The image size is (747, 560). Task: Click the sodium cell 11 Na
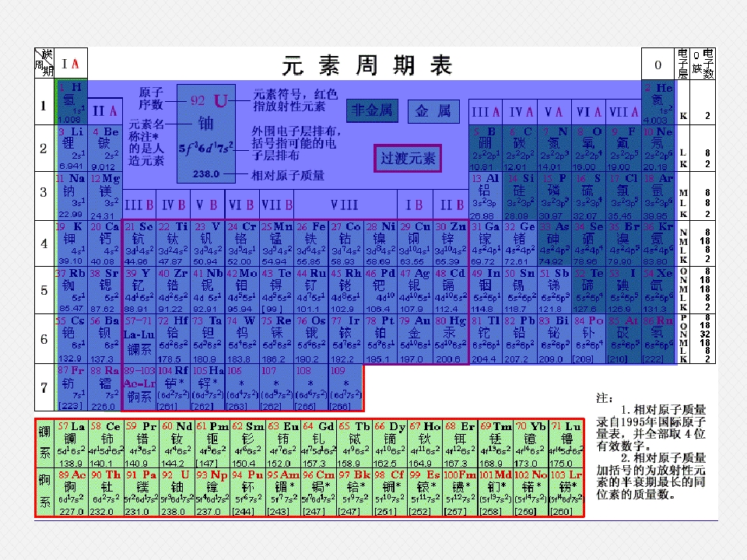pos(72,196)
